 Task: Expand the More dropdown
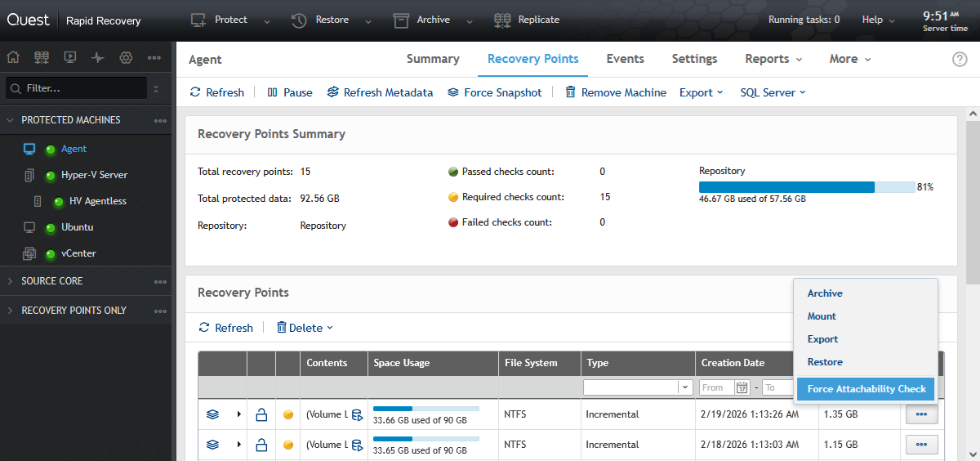[x=850, y=59]
